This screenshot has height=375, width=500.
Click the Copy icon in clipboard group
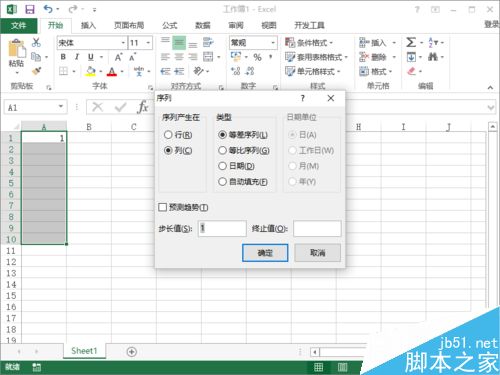coord(36,57)
